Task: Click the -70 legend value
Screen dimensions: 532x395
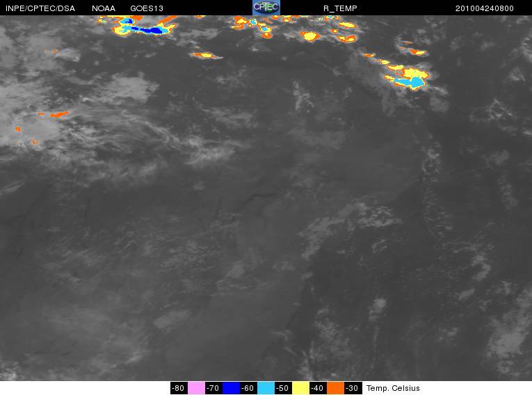Action: click(213, 388)
